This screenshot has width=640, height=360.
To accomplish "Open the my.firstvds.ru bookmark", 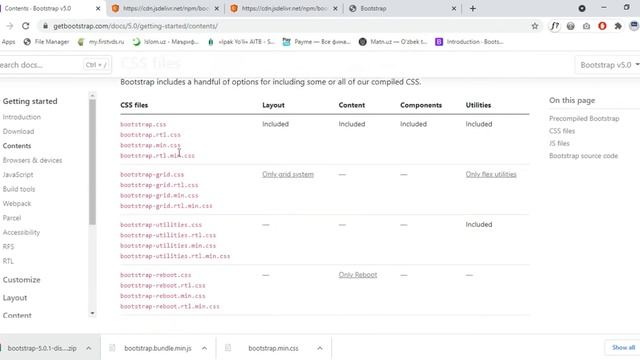I will point(101,42).
